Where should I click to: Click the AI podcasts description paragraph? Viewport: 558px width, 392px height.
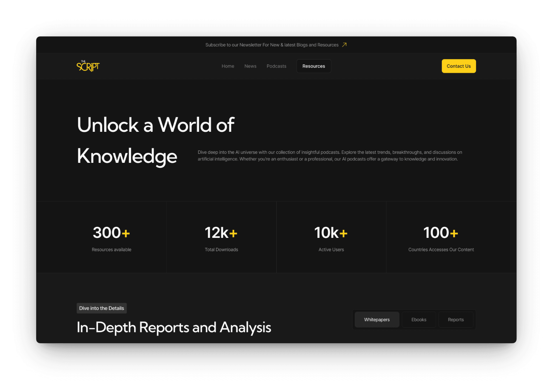point(330,156)
